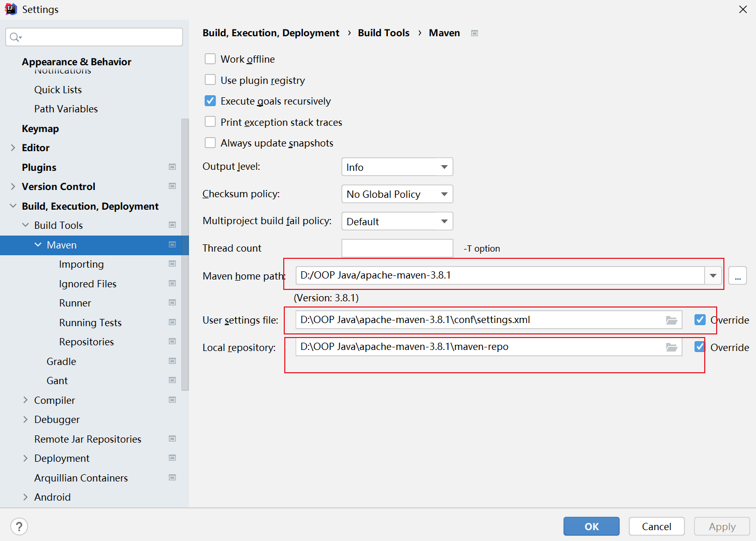Click folder icon in Local repository field
Screen dimensions: 756x541
[671, 347]
